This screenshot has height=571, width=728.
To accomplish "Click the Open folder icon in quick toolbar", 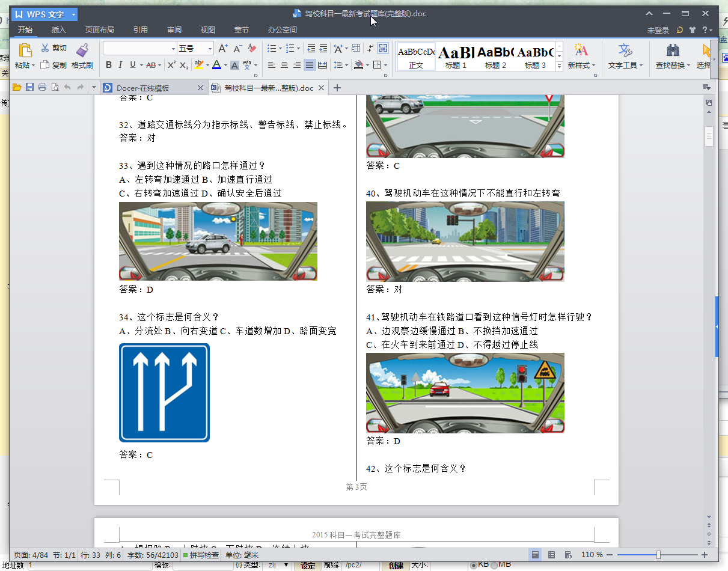I will point(17,88).
